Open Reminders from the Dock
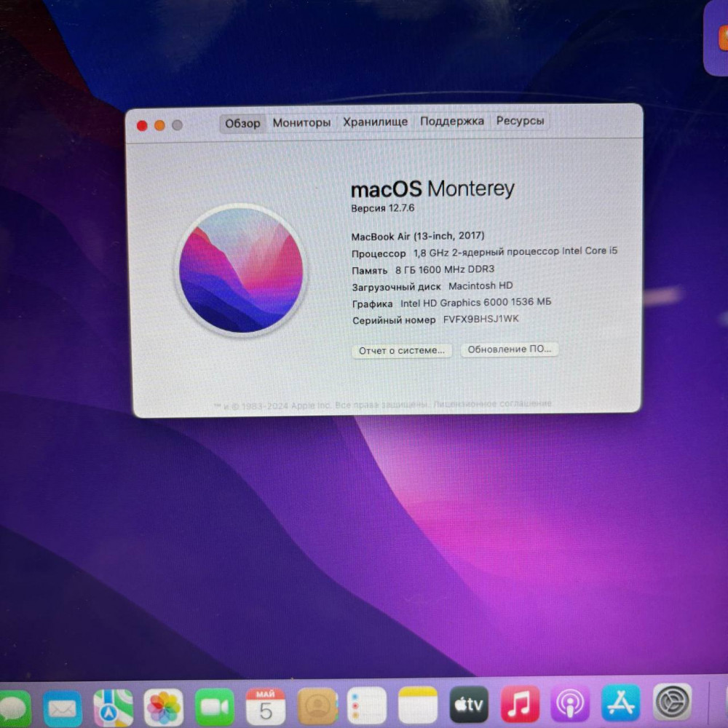This screenshot has height=728, width=728. tap(367, 705)
